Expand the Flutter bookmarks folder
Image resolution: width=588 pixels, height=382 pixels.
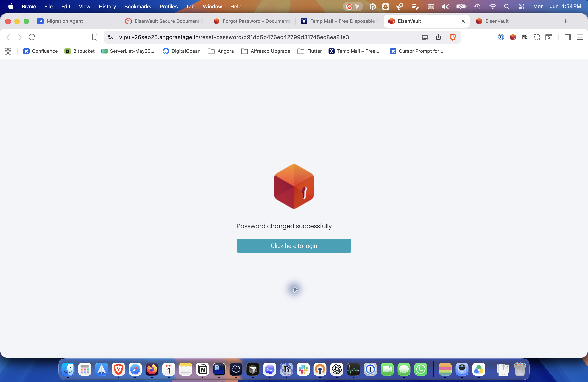tap(310, 51)
